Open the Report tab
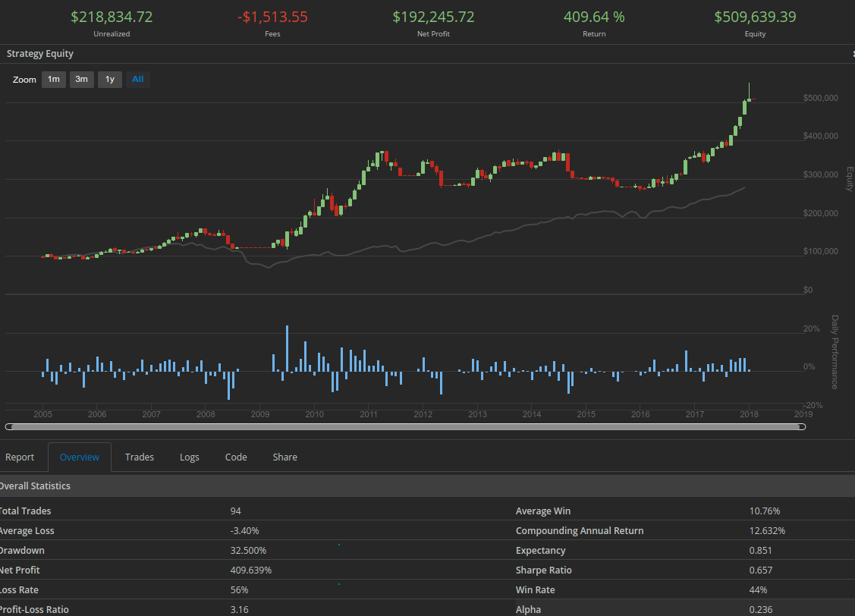 click(20, 457)
